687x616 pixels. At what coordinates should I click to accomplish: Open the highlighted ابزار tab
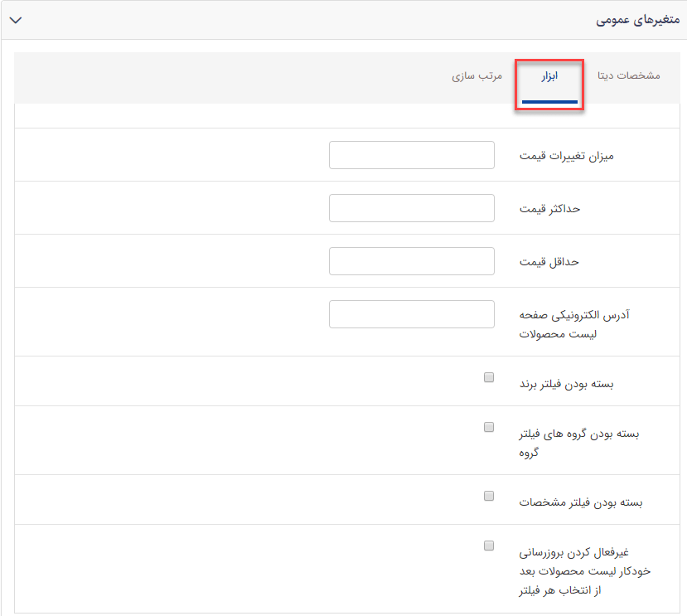[548, 75]
